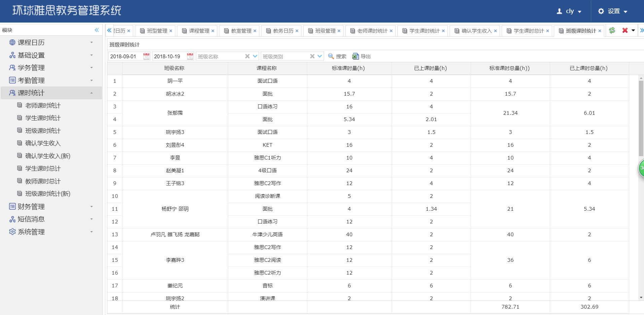
Task: Click the red close-all tabs icon
Action: coord(625,30)
